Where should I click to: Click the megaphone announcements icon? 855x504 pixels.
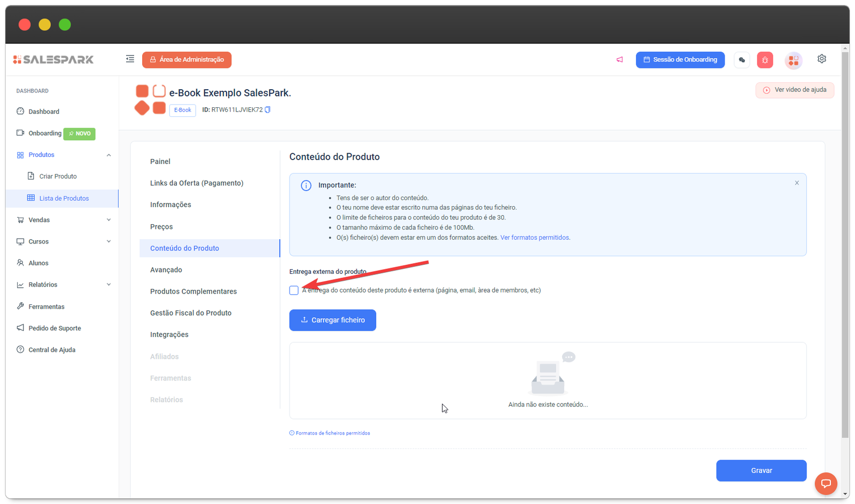(x=619, y=60)
